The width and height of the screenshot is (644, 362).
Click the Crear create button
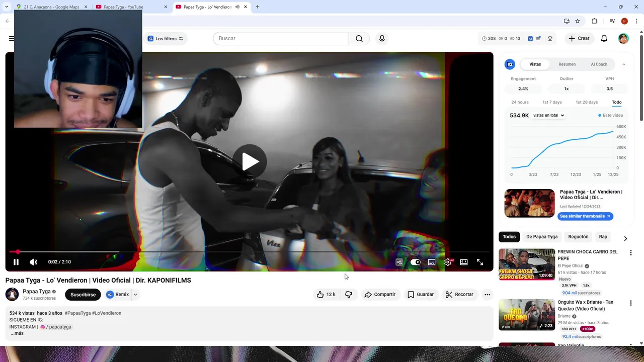pyautogui.click(x=579, y=39)
